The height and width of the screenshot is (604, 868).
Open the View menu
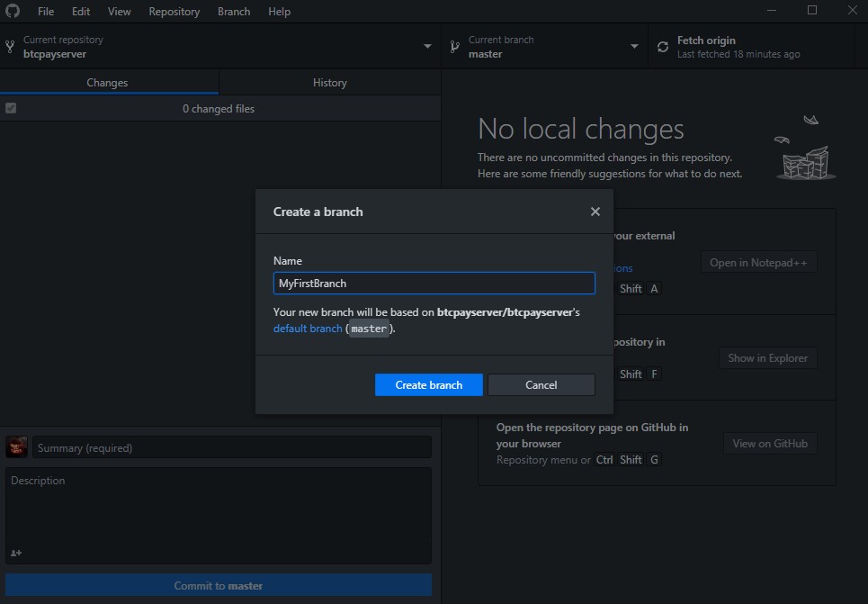[x=119, y=11]
